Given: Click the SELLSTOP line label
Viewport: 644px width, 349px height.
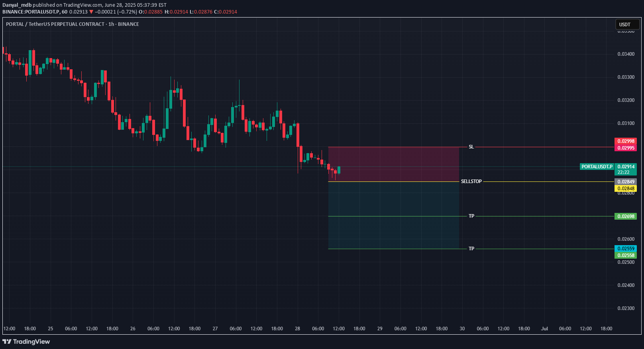Looking at the screenshot, I should (471, 181).
